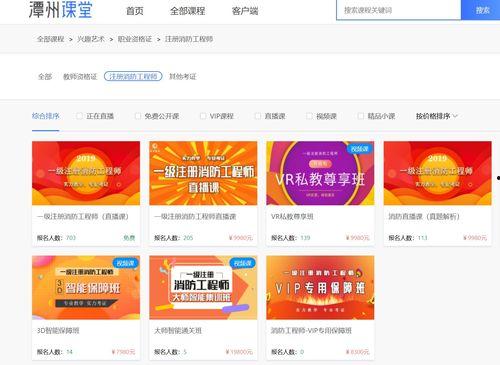Select the outlined 注册消防工程师 category pill
The image size is (500, 365).
tap(133, 76)
